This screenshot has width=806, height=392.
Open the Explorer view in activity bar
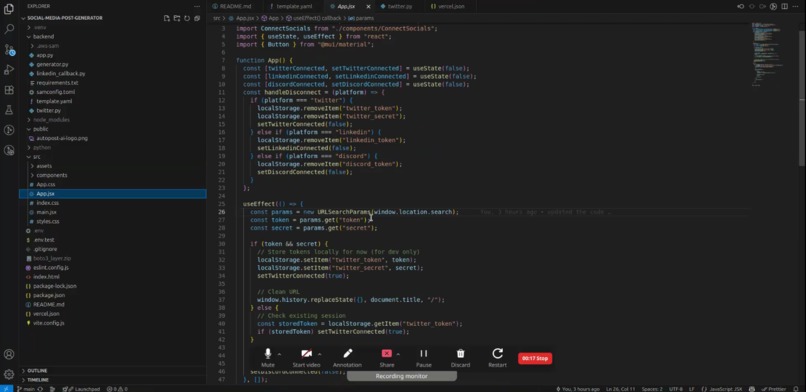tap(9, 9)
